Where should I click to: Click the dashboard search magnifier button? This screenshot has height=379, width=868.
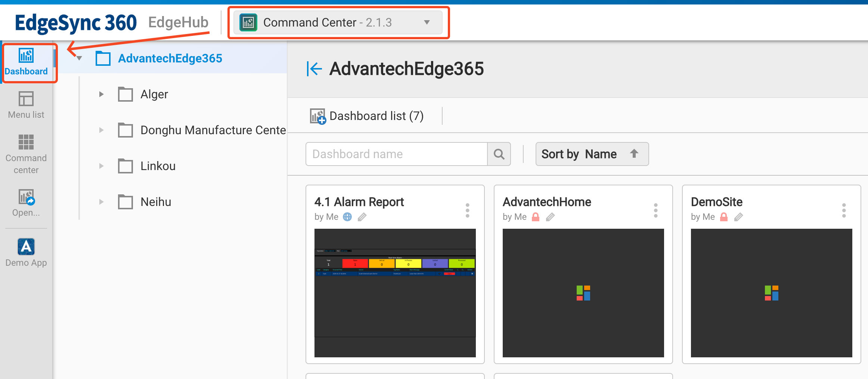499,154
